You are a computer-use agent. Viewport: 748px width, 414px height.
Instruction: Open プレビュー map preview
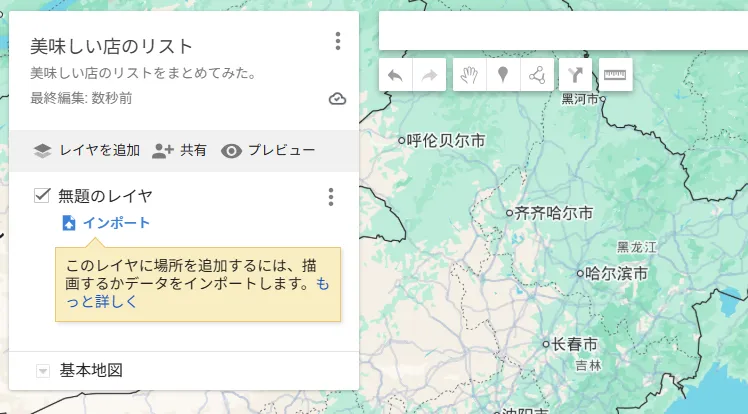(268, 151)
